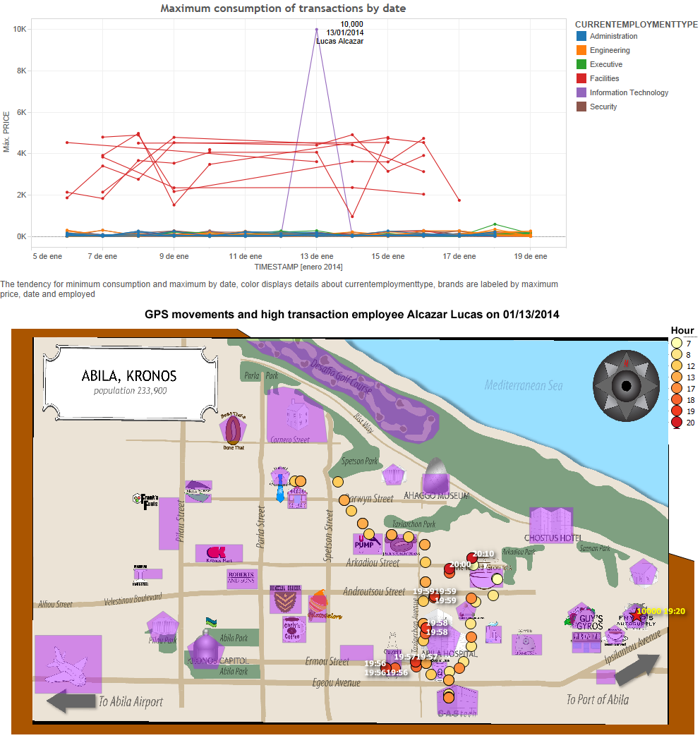Select the Security brown legend swatch

(581, 107)
